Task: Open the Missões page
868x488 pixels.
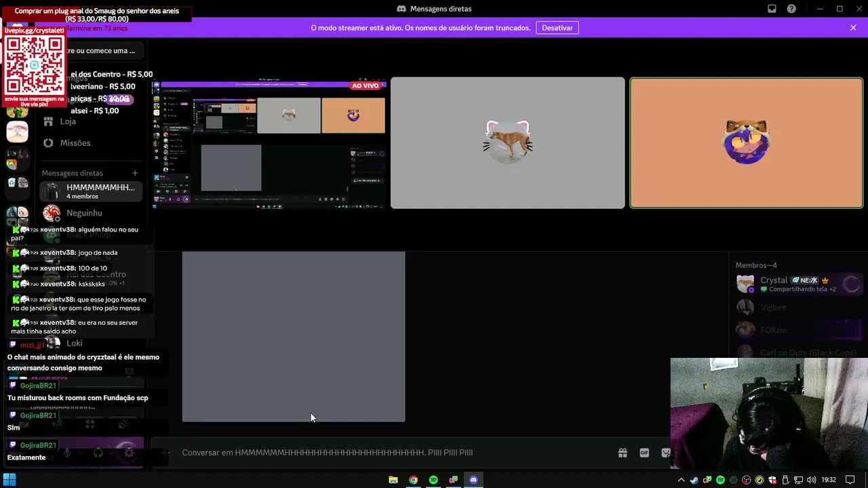Action: pos(92,143)
